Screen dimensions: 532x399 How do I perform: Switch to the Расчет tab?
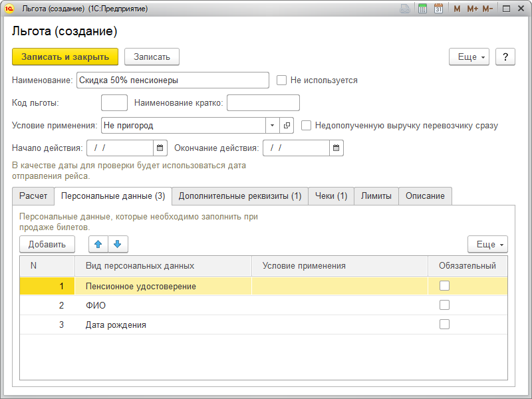point(33,196)
